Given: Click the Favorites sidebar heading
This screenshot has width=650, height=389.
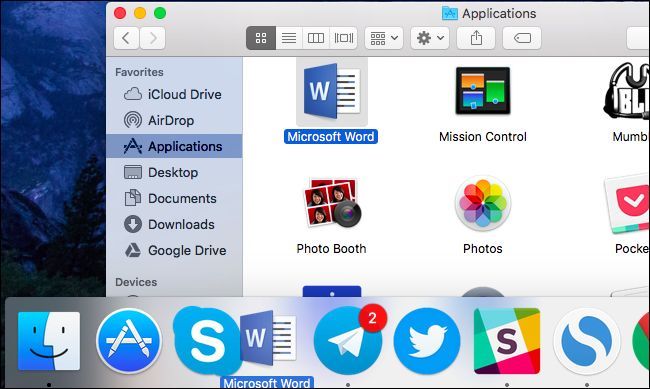Looking at the screenshot, I should click(x=139, y=72).
